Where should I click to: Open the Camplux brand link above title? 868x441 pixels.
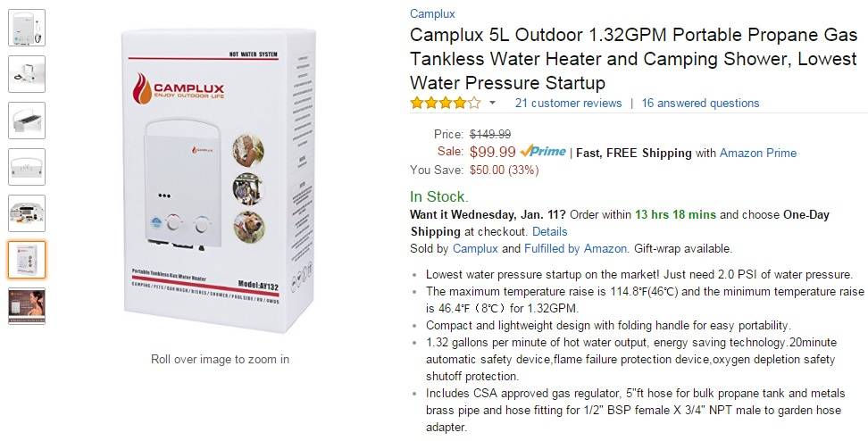tap(432, 13)
